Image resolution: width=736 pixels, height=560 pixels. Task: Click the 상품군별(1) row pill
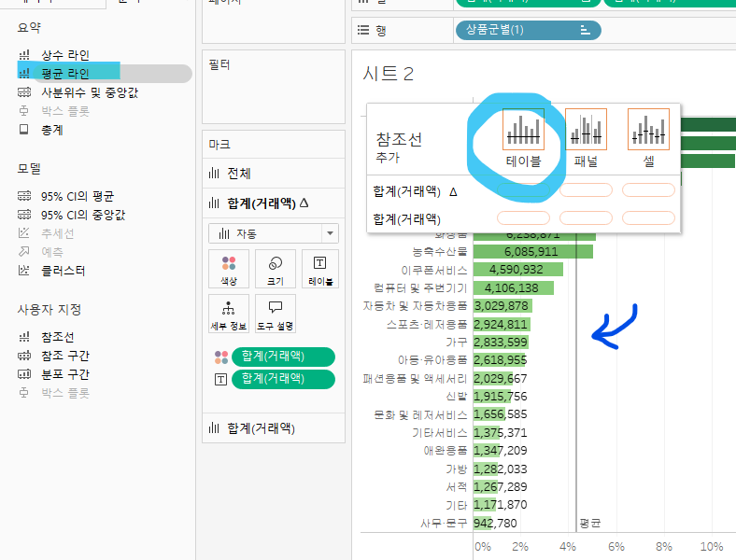click(529, 30)
